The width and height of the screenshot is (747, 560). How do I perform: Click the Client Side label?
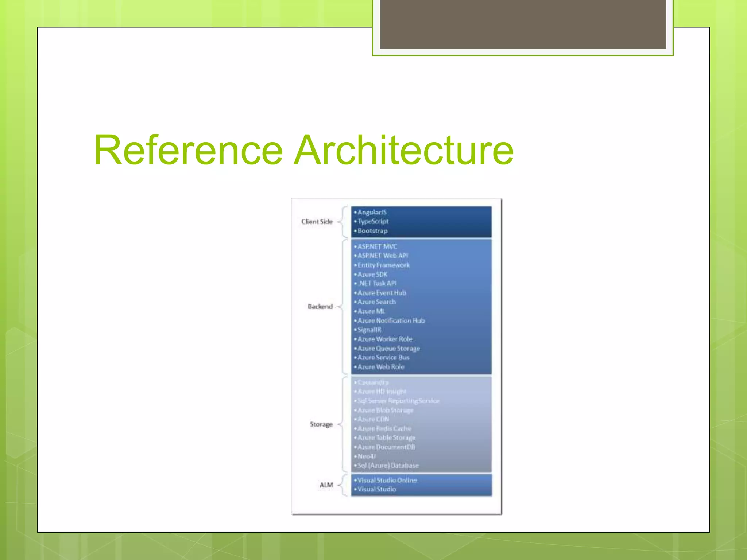[317, 222]
